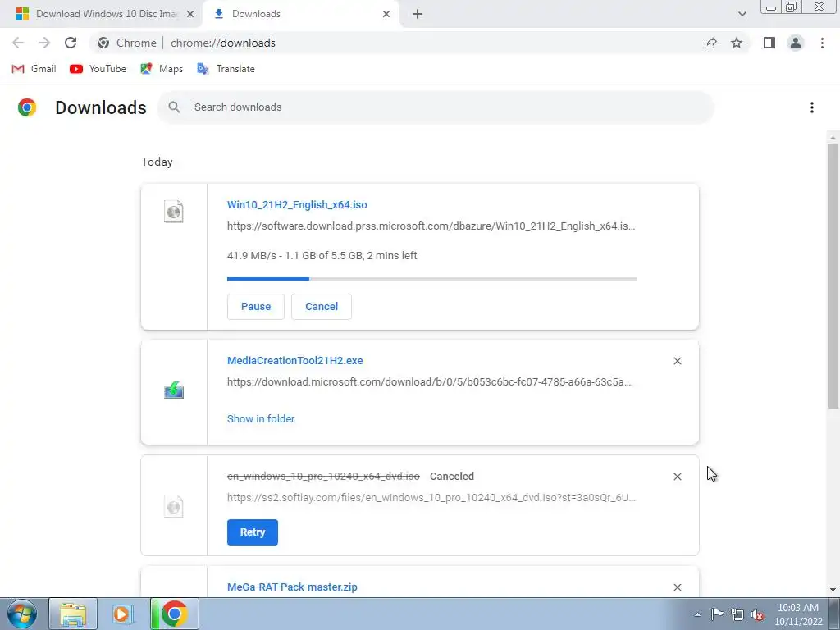Image resolution: width=840 pixels, height=630 pixels.
Task: Remove MeGa-RAT-Pack-master.zip from list
Action: click(678, 587)
